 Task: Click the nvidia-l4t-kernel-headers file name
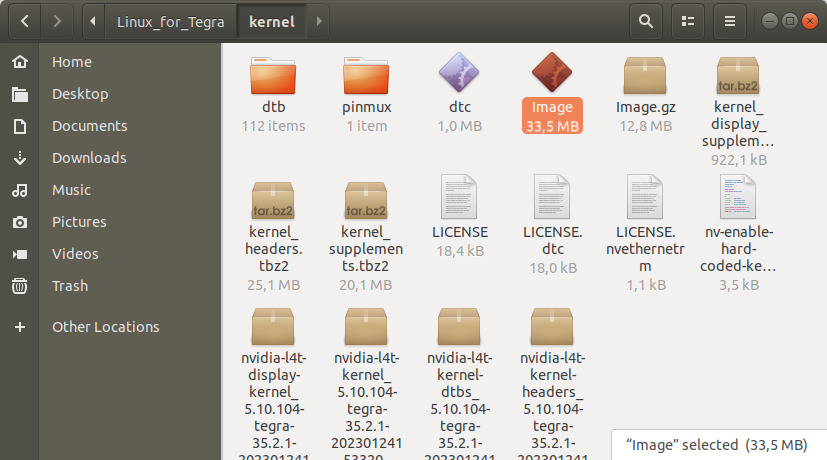pos(552,407)
